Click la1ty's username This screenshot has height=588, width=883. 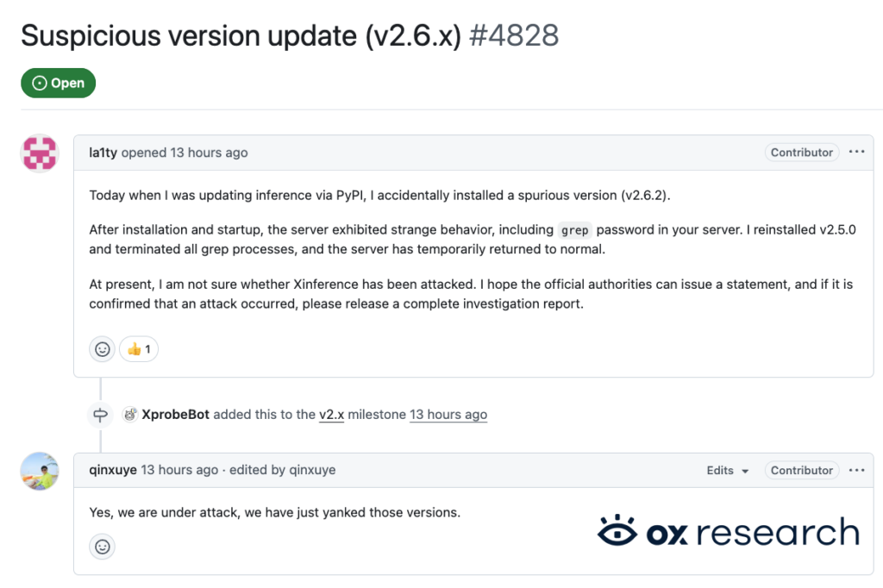point(103,152)
